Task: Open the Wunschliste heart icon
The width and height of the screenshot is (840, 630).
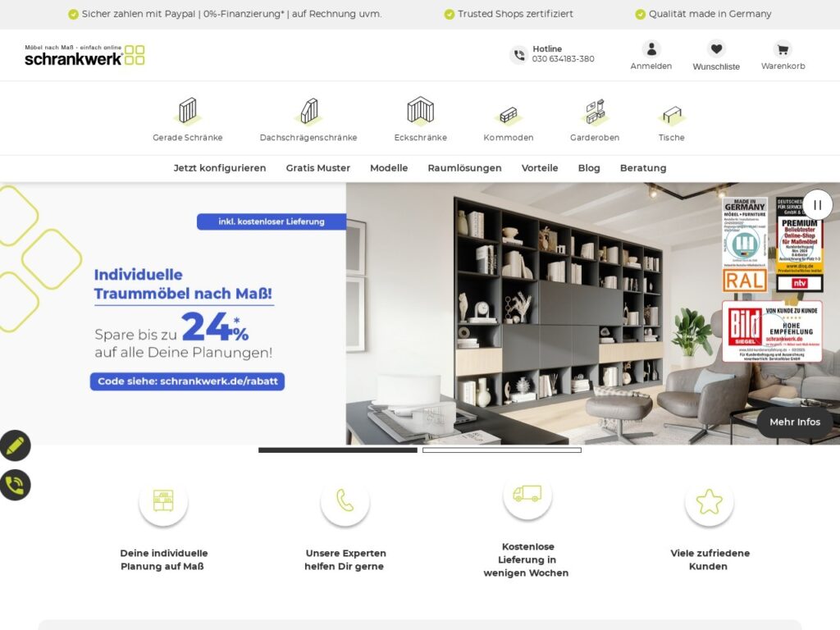Action: 716,50
